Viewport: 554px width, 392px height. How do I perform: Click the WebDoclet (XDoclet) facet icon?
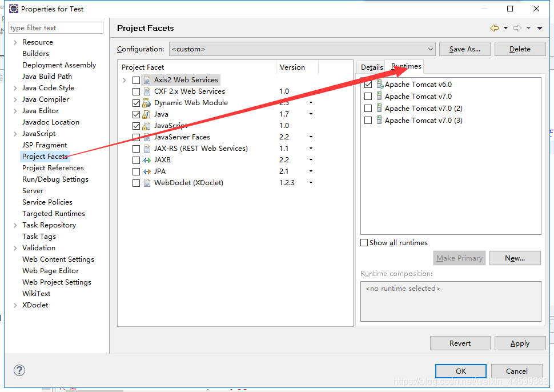(147, 183)
